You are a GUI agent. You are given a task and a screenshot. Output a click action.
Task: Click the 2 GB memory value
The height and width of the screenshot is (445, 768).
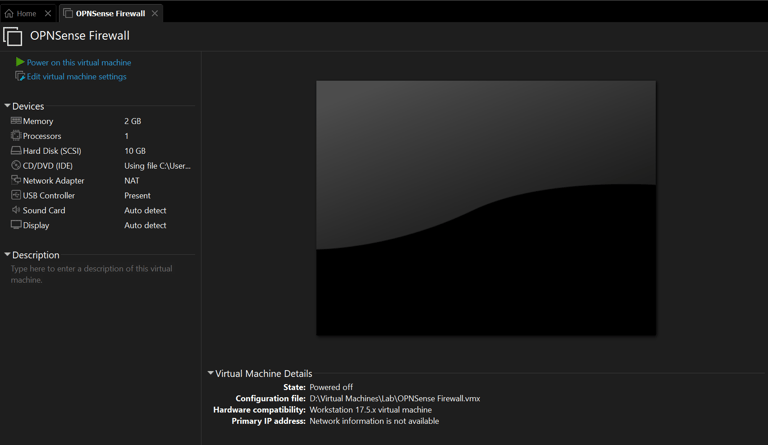[133, 121]
